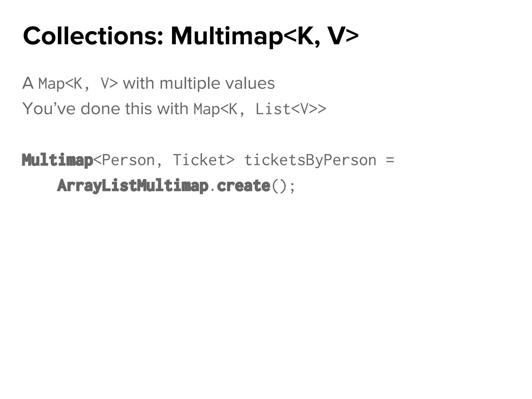The height and width of the screenshot is (399, 532).
Task: Click the bold "Multimap" type in the code
Action: pyautogui.click(x=57, y=160)
